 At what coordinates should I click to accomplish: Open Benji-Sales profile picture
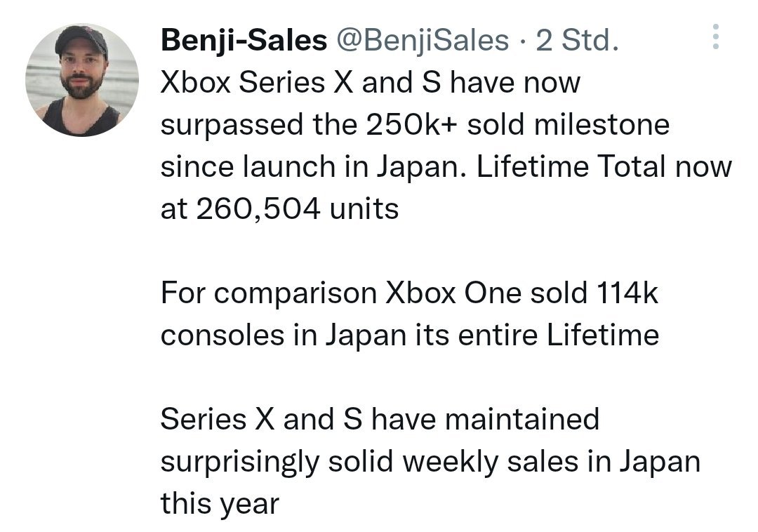point(82,80)
